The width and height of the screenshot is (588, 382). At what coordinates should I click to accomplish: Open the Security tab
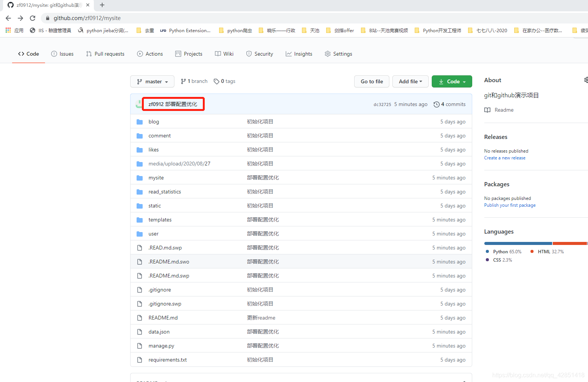[x=260, y=54]
